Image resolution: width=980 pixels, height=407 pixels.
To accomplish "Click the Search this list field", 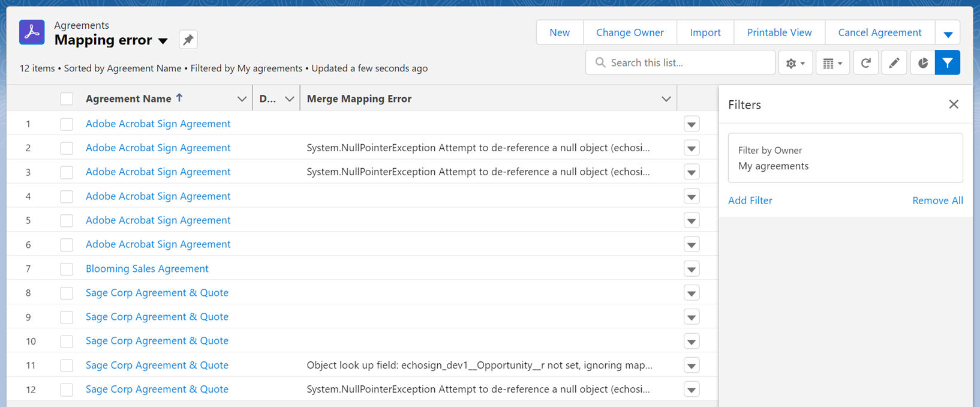I will (684, 62).
